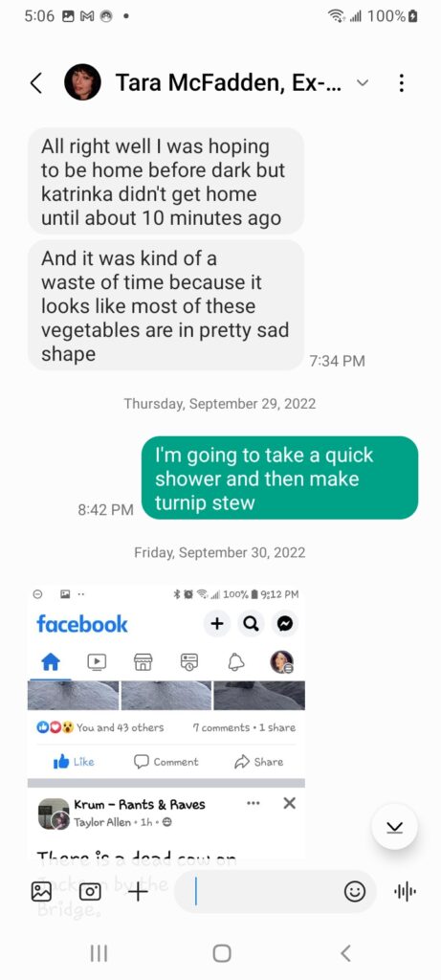441x980 pixels.
Task: Select the katrinka didn't get home message
Action: pyautogui.click(x=165, y=182)
